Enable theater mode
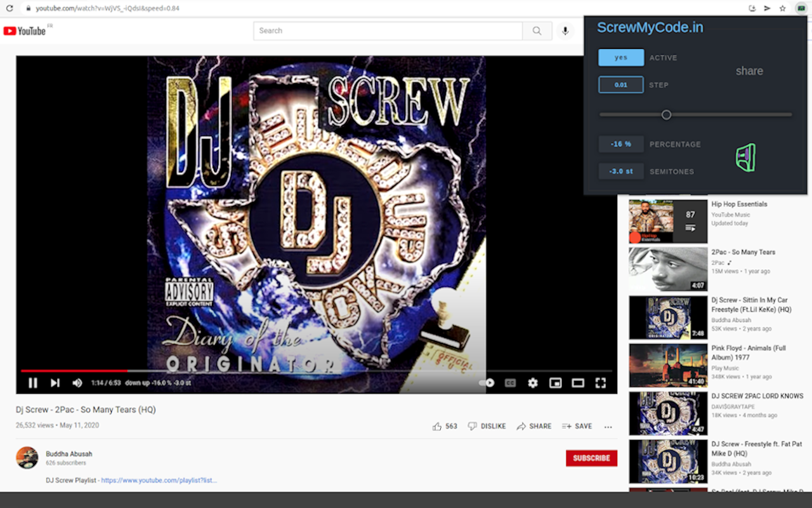The width and height of the screenshot is (812, 508). point(578,383)
